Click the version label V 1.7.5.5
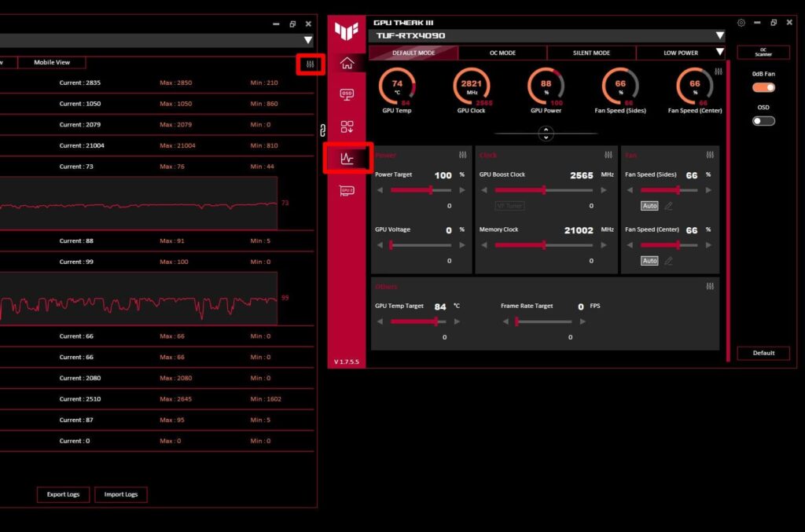The height and width of the screenshot is (532, 805). click(x=347, y=361)
